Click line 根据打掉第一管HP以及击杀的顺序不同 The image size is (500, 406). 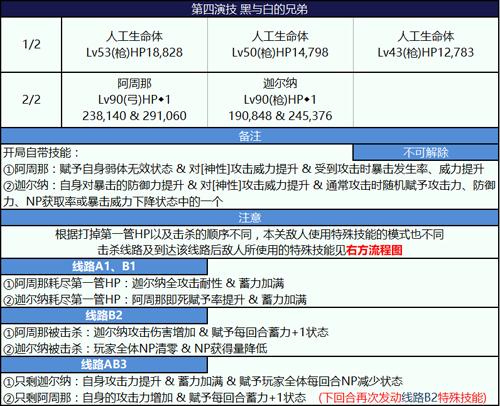point(249,234)
